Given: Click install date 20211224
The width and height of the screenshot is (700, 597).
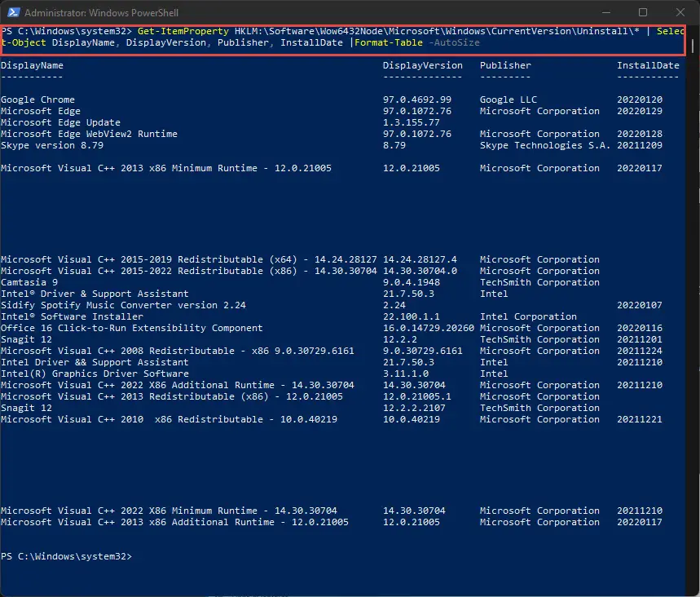Looking at the screenshot, I should click(640, 351).
